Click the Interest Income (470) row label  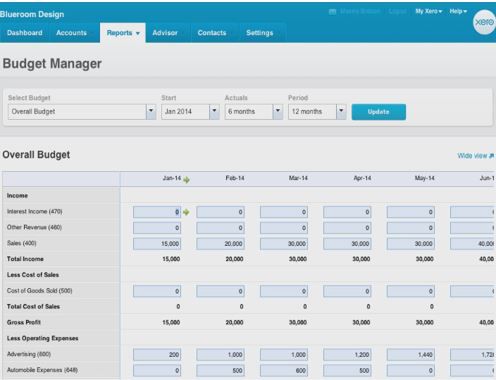pos(35,211)
